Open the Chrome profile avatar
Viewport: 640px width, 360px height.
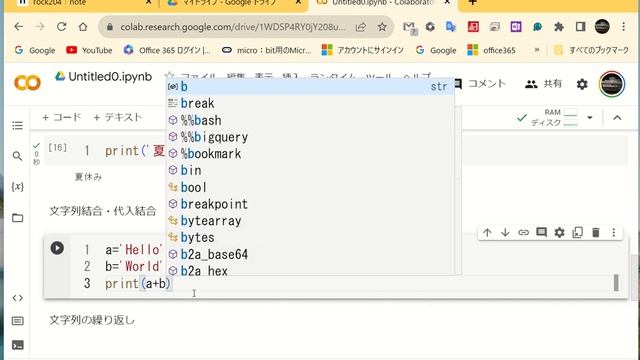[x=602, y=27]
